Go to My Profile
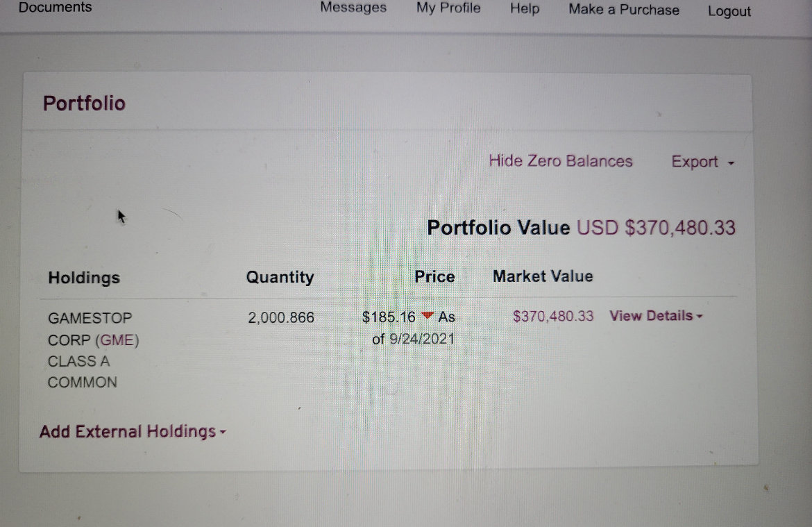Viewport: 812px width, 527px height. pos(448,8)
